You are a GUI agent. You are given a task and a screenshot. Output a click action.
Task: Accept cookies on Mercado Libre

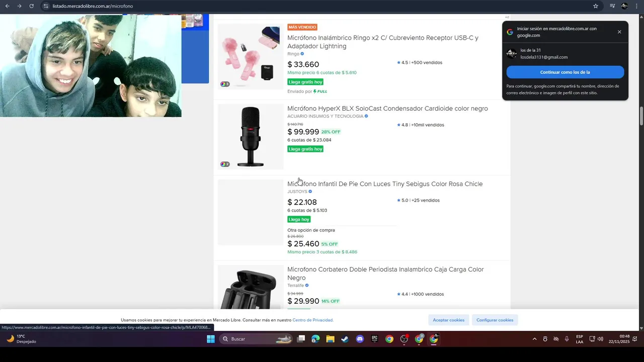click(x=449, y=320)
